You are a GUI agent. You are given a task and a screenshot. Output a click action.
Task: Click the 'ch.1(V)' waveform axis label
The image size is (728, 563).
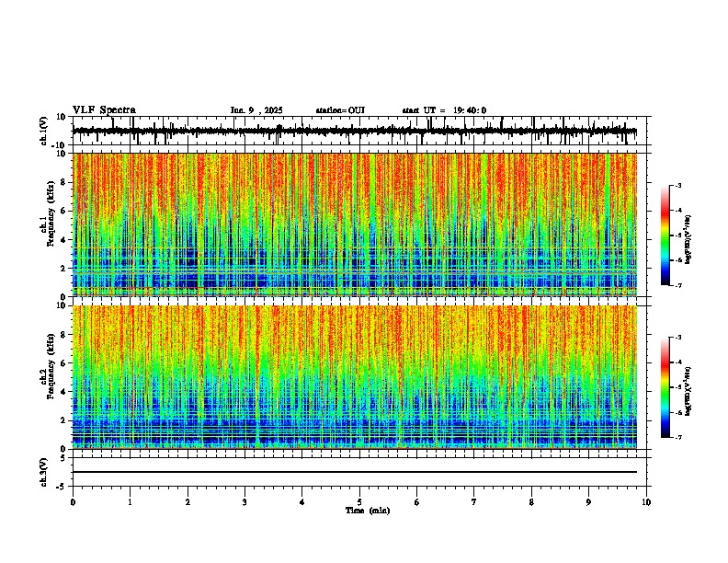(44, 131)
